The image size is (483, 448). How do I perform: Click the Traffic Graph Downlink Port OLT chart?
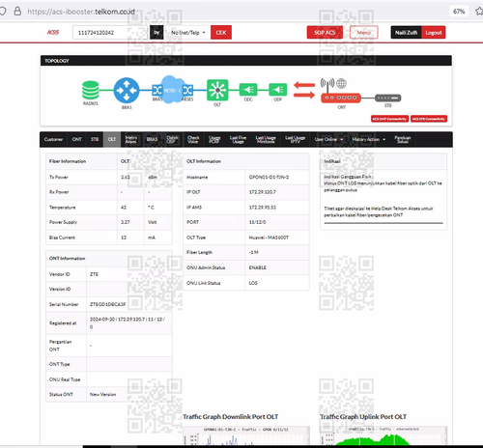click(246, 435)
